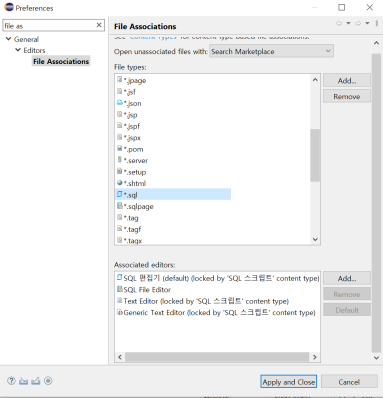Select the *.sql file type
The height and width of the screenshot is (398, 383).
[x=173, y=194]
